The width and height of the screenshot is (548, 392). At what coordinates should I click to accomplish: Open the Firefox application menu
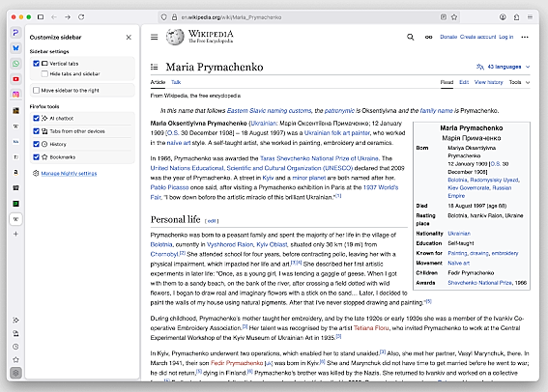[x=530, y=16]
